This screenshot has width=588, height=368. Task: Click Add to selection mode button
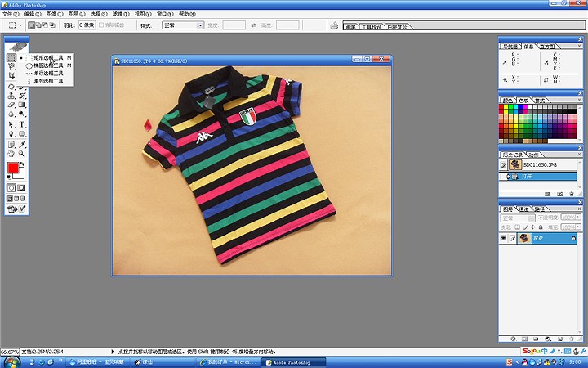[x=38, y=25]
